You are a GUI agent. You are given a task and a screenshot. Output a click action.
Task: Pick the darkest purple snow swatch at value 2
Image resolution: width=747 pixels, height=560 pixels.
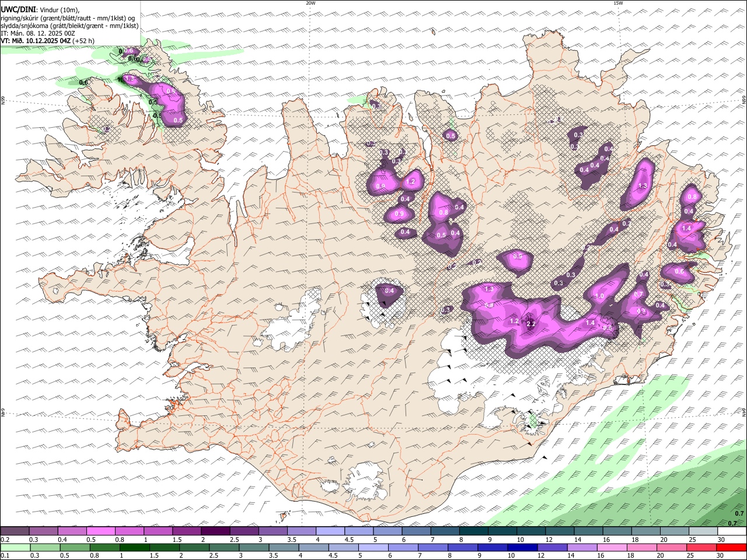[215, 531]
